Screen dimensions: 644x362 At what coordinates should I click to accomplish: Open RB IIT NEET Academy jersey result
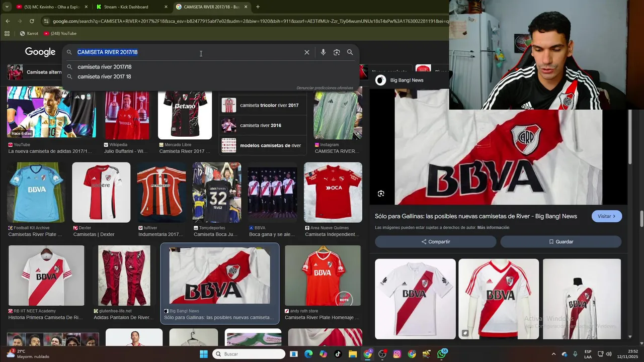46,276
